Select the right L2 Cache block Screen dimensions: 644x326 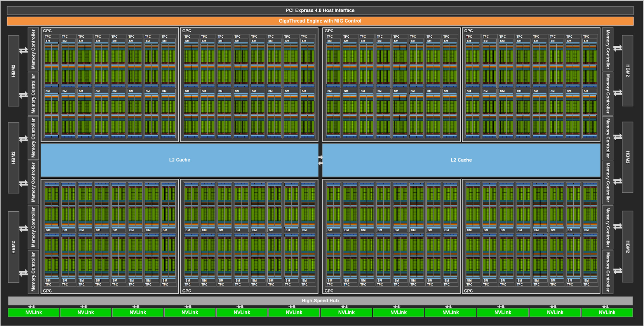click(x=461, y=160)
